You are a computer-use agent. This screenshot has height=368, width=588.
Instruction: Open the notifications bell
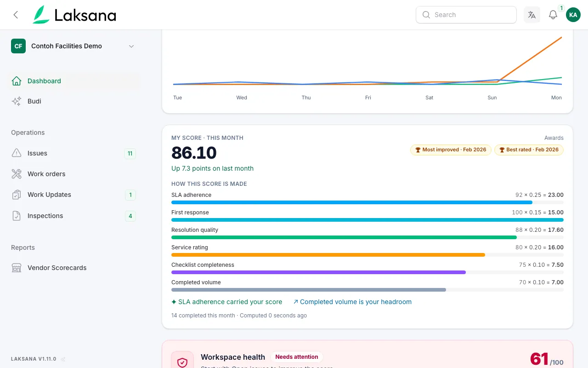pyautogui.click(x=553, y=15)
